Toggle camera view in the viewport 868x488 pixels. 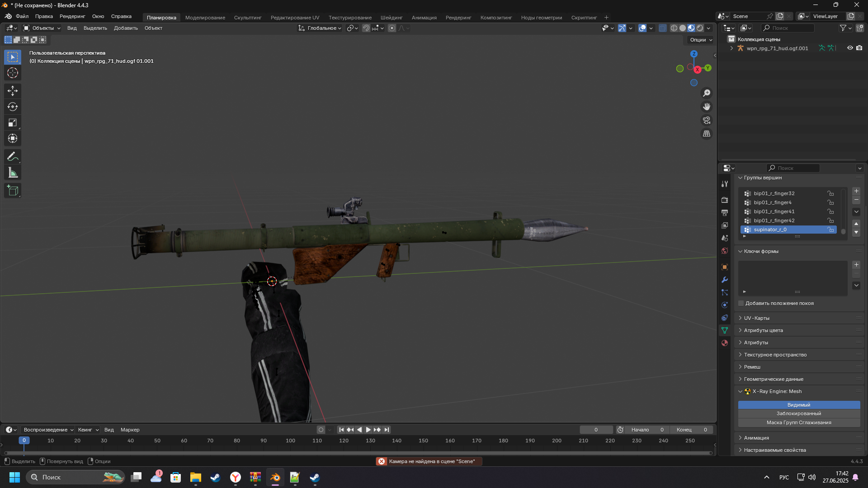pos(706,120)
